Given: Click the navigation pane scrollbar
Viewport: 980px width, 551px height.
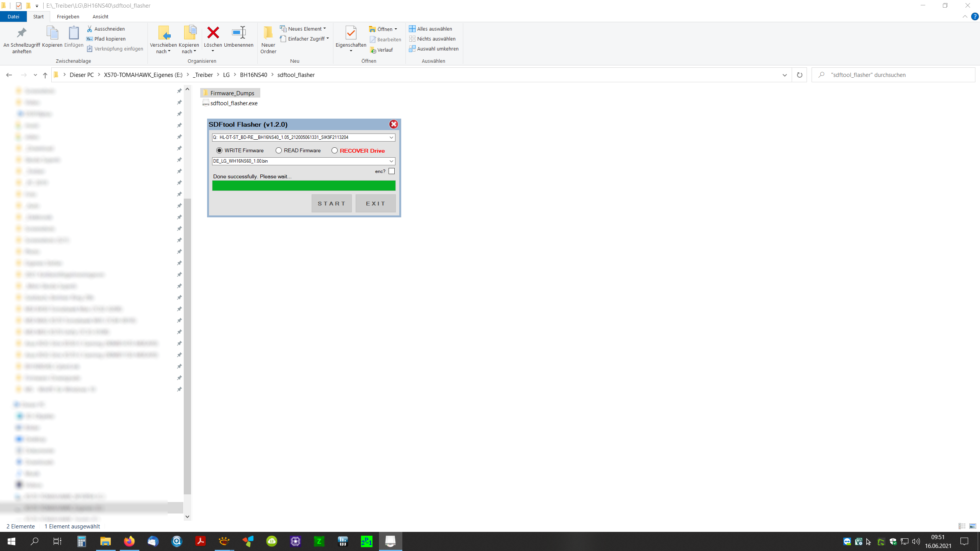Looking at the screenshot, I should [187, 346].
